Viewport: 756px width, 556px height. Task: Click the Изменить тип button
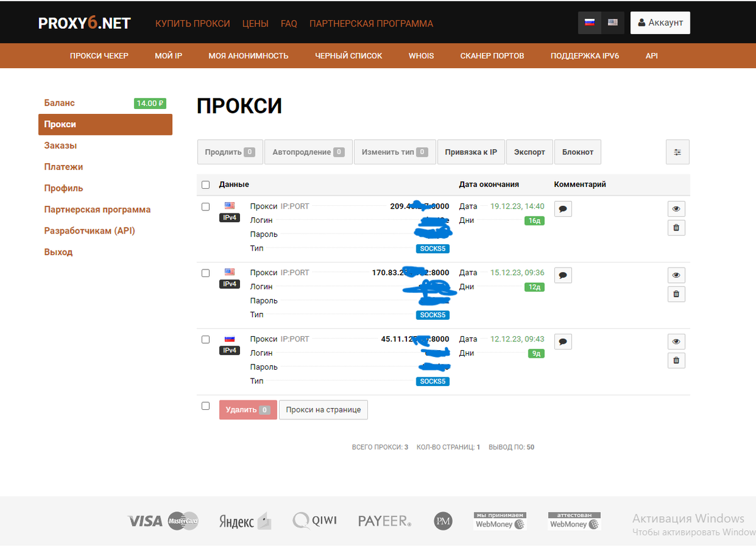pos(395,152)
